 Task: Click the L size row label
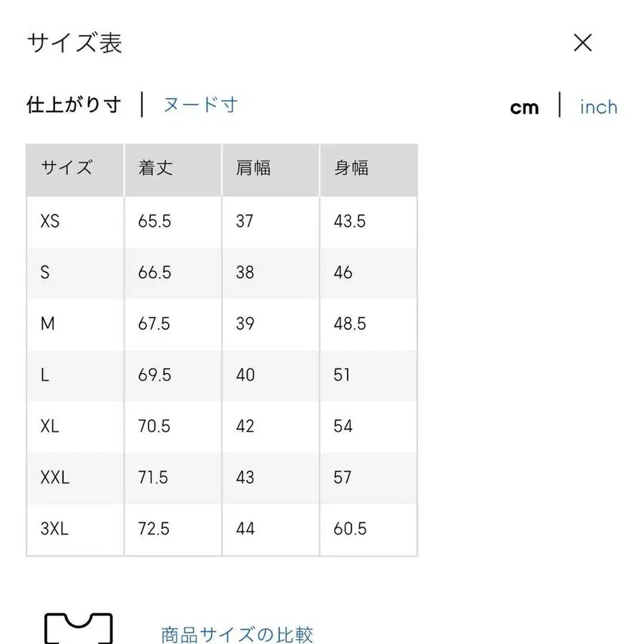tap(44, 375)
